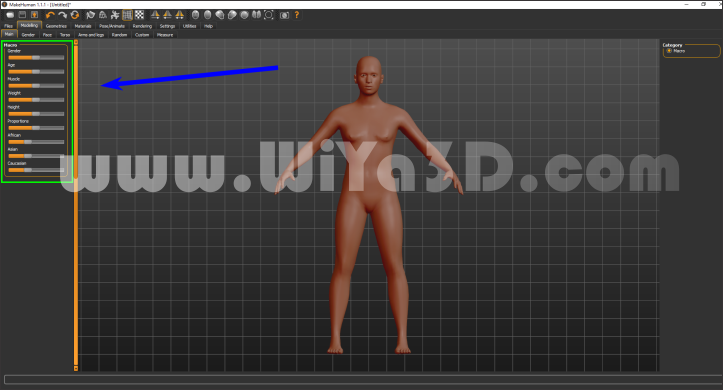
Task: Click the Weight slider
Action: coord(36,100)
